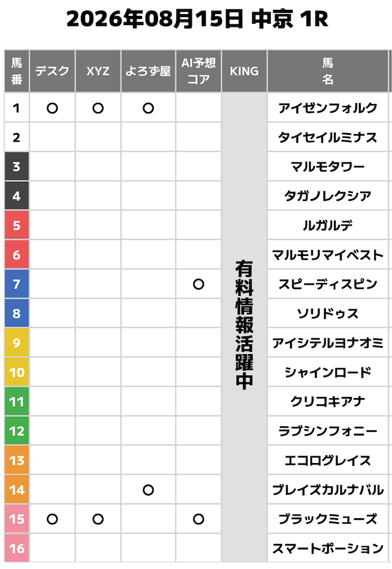Click the green horse number 12 cell
This screenshot has height=569, width=392.
17,431
